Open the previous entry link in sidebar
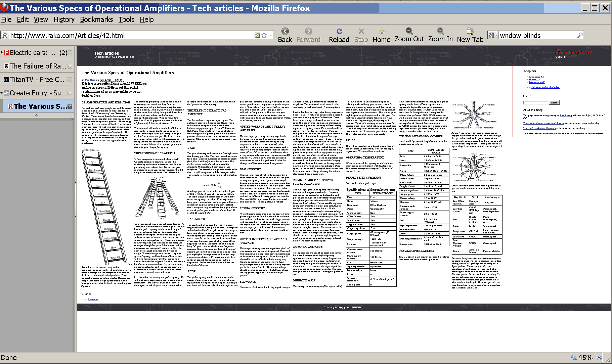Image resolution: width=612 pixels, height=364 pixels. pos(543,123)
